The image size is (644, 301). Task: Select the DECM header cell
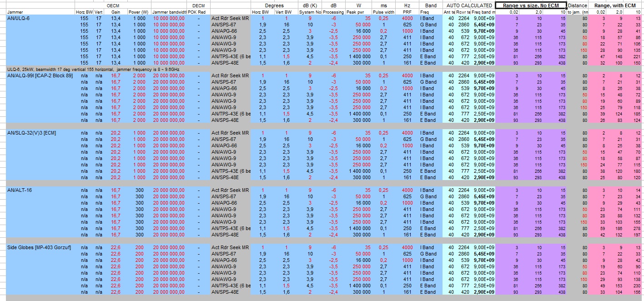[x=199, y=5]
